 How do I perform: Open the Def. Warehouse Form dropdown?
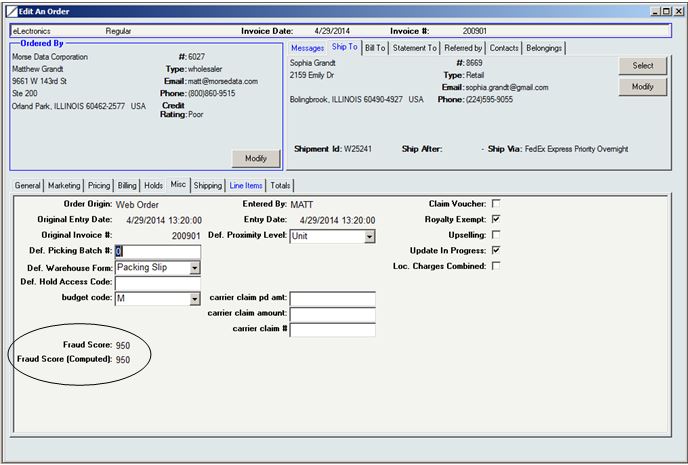[x=194, y=267]
